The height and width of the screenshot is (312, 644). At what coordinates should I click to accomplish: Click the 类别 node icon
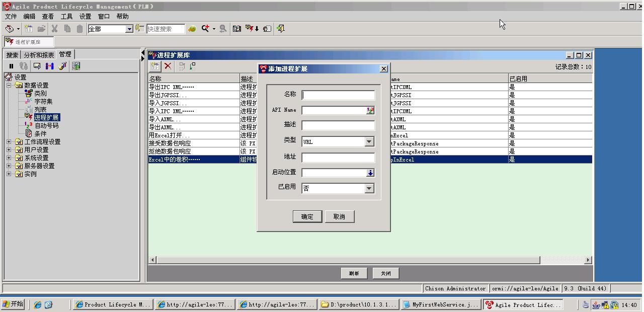click(29, 93)
